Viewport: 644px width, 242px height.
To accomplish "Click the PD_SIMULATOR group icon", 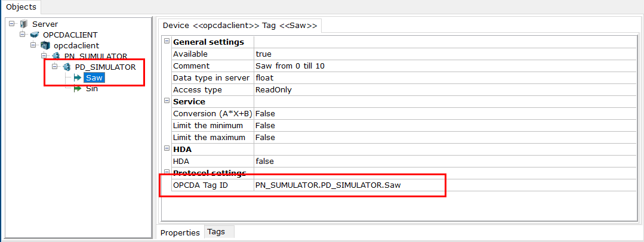I will (66, 67).
